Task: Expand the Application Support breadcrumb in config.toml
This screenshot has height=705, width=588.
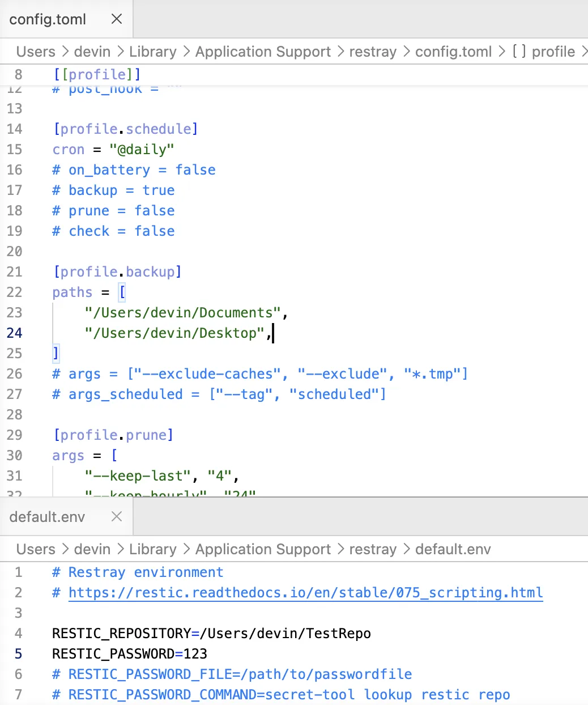Action: coord(263,52)
